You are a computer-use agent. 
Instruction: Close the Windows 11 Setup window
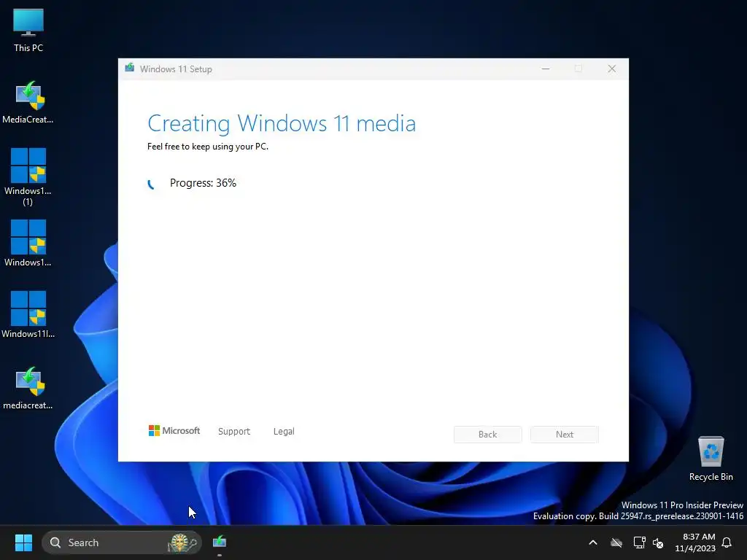tap(612, 69)
